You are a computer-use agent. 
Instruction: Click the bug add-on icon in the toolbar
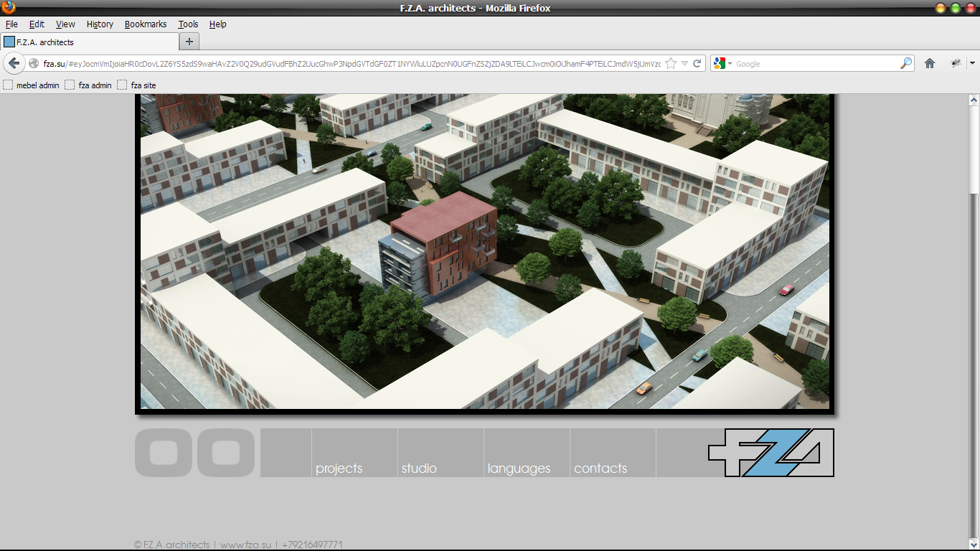(956, 63)
